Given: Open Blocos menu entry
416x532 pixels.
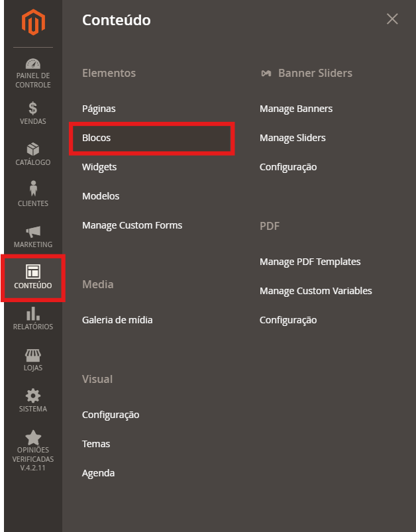Looking at the screenshot, I should 97,138.
